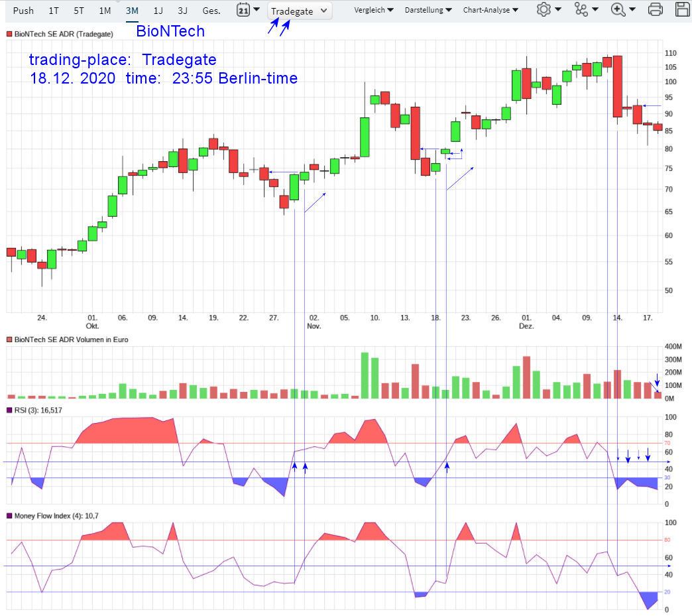This screenshot has width=692, height=616.
Task: Open the chart settings gear icon
Action: pyautogui.click(x=544, y=9)
